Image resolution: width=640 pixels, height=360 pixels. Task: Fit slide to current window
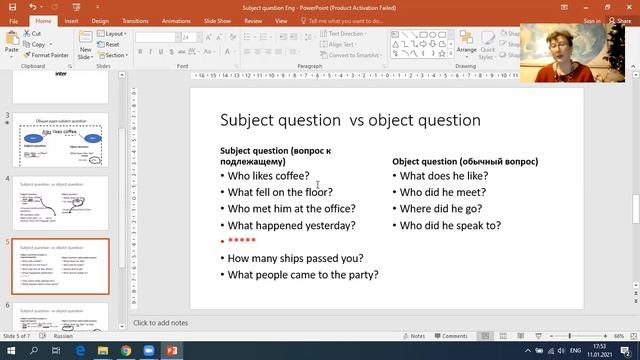coord(633,336)
